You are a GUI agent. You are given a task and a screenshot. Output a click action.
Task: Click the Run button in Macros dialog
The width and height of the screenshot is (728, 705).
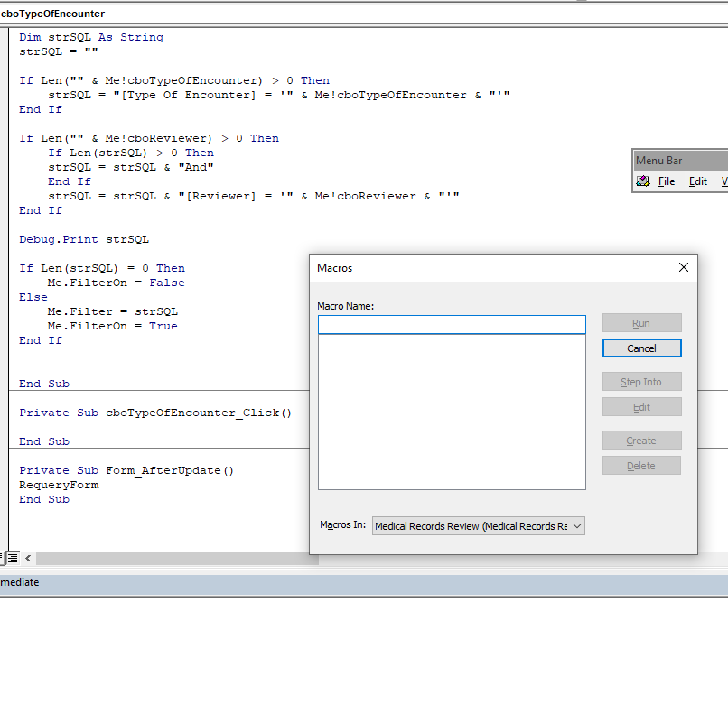pos(641,323)
